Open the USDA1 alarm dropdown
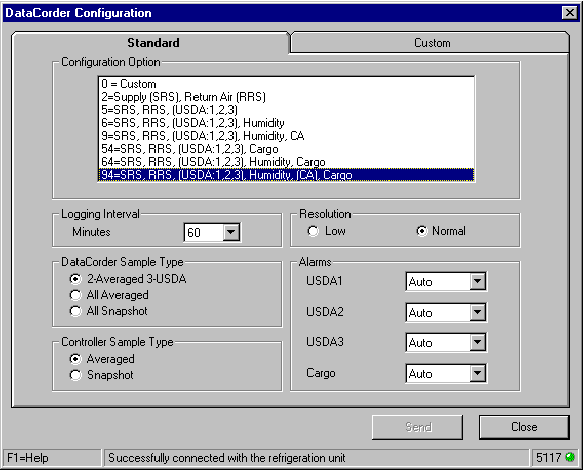This screenshot has height=473, width=585. pos(478,282)
